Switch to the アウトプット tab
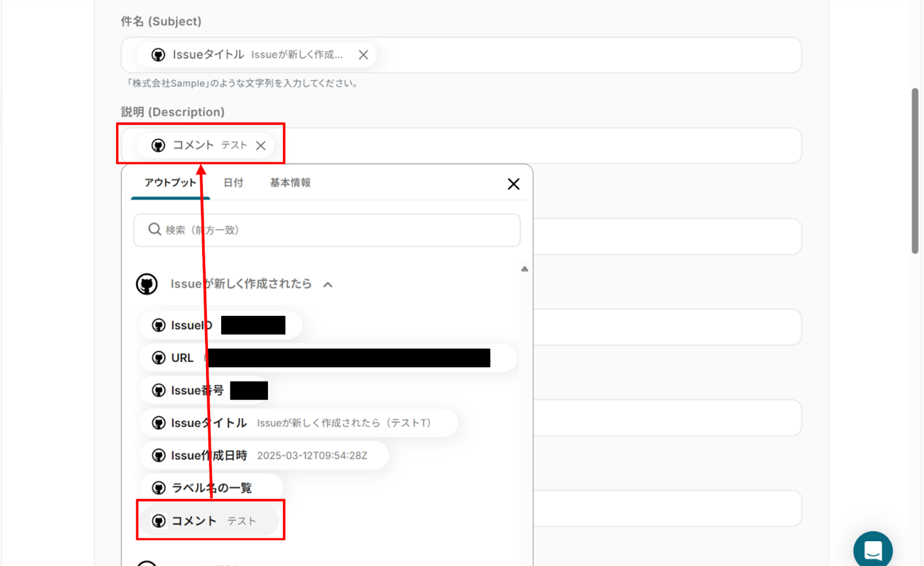Viewport: 924px width, 566px height. point(170,183)
